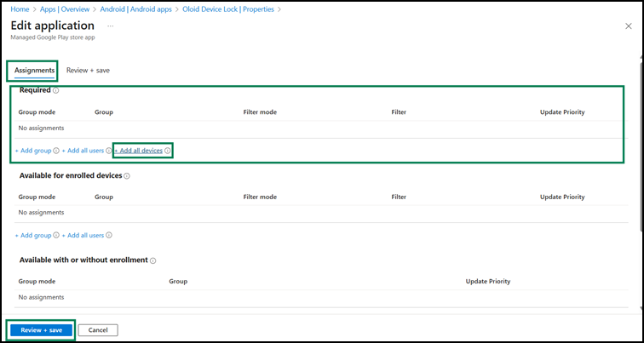Open the Assignments tab
644x343 pixels.
pos(34,71)
